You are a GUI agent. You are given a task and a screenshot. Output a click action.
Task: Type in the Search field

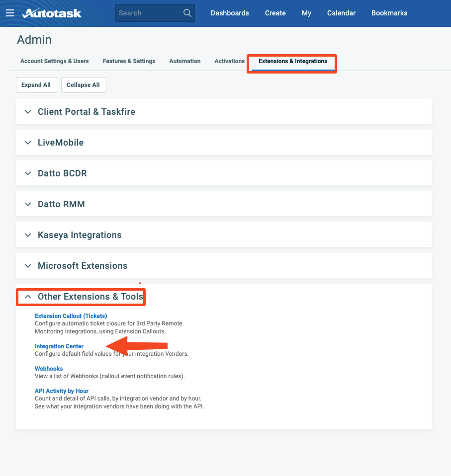pos(148,13)
